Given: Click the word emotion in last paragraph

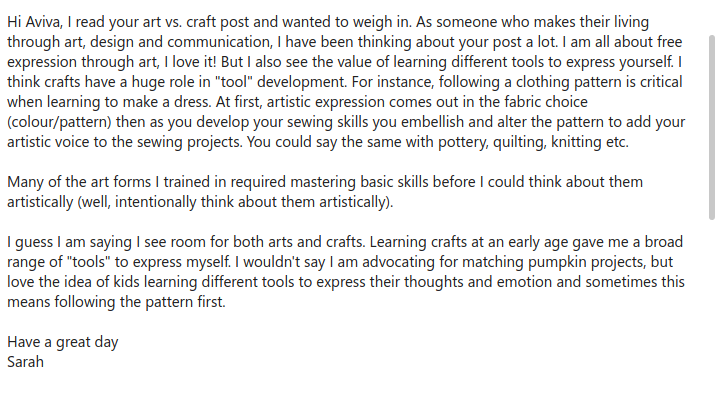Looking at the screenshot, I should pyautogui.click(x=524, y=282).
